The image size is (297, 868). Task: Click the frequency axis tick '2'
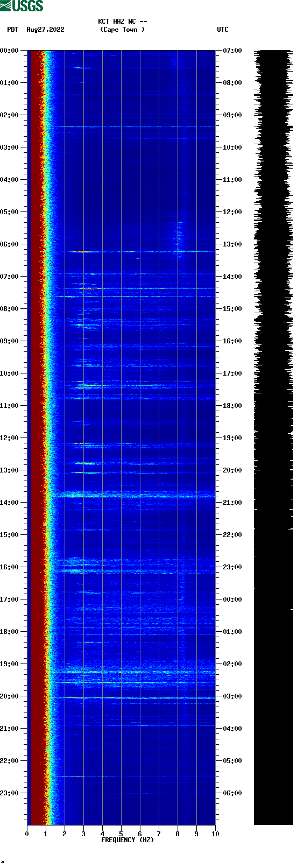click(65, 834)
